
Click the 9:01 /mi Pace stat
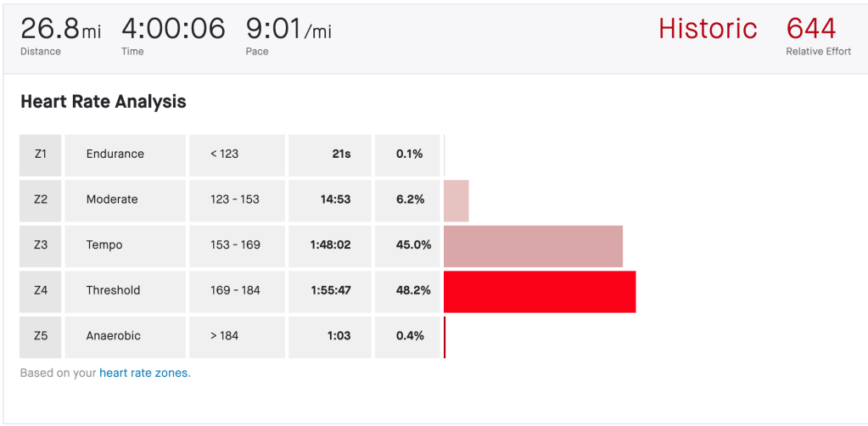(x=288, y=31)
